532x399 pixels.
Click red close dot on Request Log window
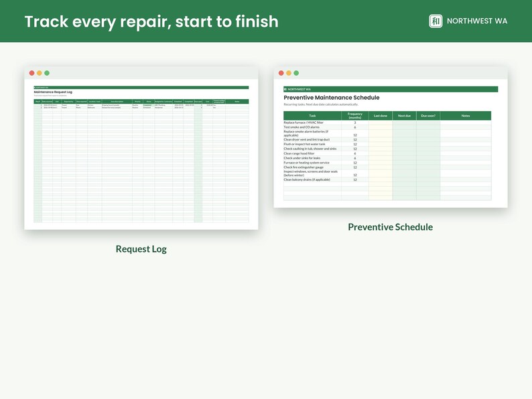32,73
